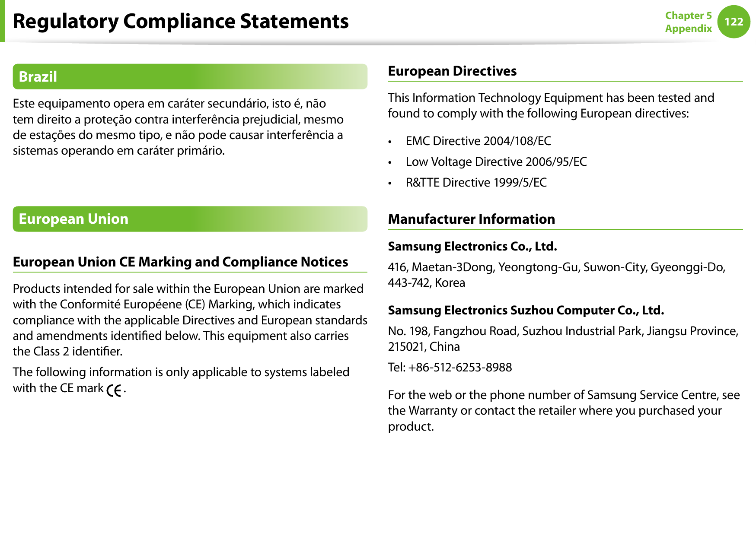Click the EMC Directive 2004/108/EC bullet
Image resolution: width=756 pixels, height=536 pixels.
(478, 141)
